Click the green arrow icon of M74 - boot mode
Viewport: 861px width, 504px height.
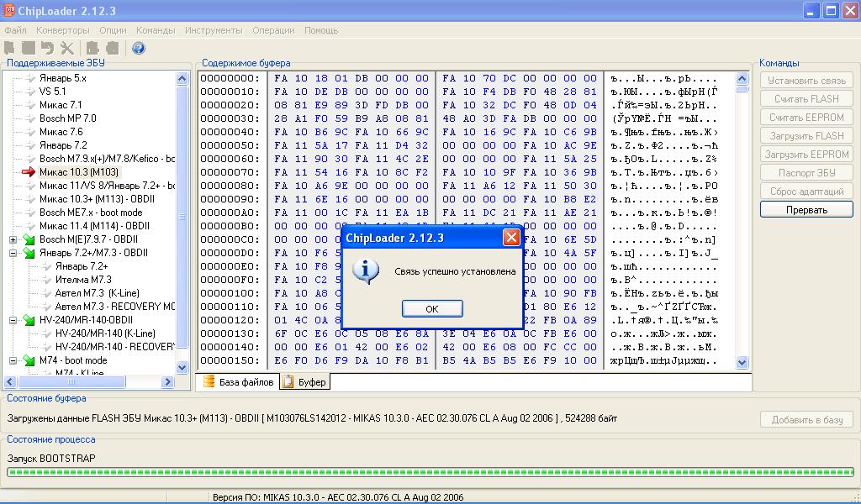tap(29, 361)
